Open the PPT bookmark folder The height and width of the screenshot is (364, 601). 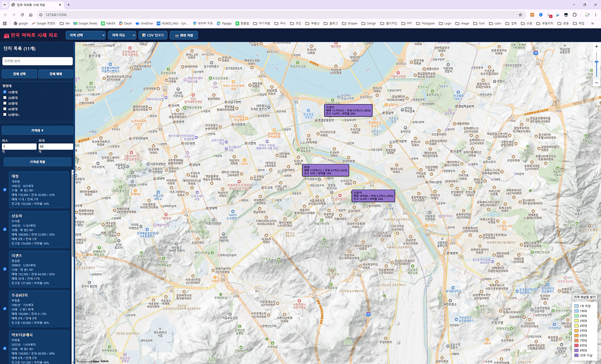(x=406, y=23)
